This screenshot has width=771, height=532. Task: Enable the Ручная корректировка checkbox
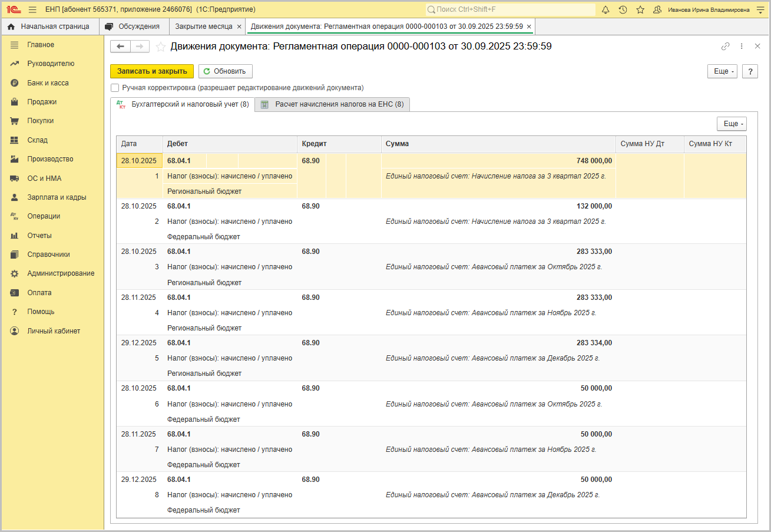(x=115, y=88)
